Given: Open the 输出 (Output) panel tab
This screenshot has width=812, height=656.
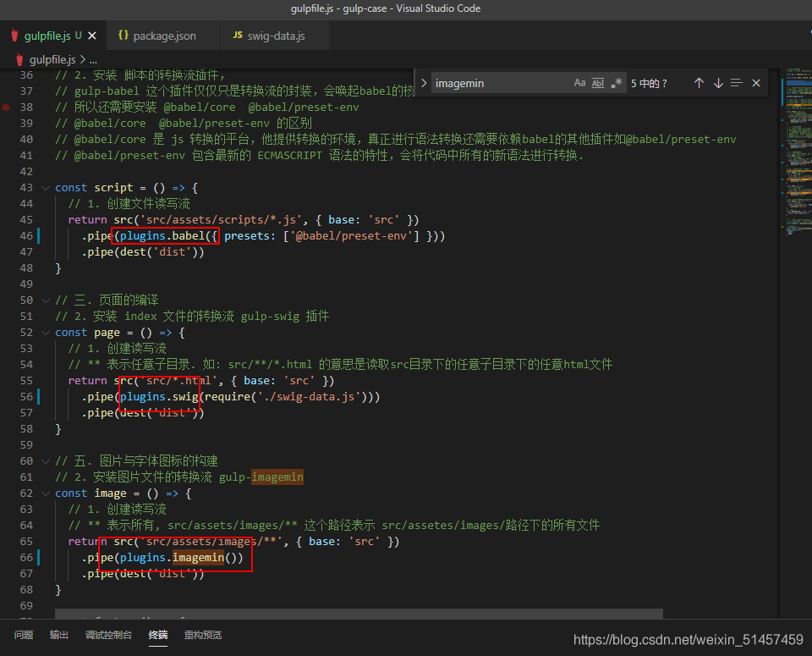Looking at the screenshot, I should click(x=59, y=635).
